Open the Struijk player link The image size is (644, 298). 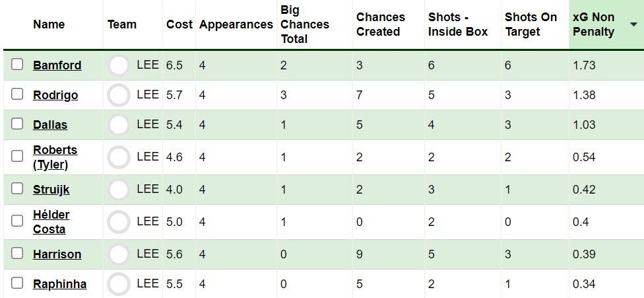(51, 190)
